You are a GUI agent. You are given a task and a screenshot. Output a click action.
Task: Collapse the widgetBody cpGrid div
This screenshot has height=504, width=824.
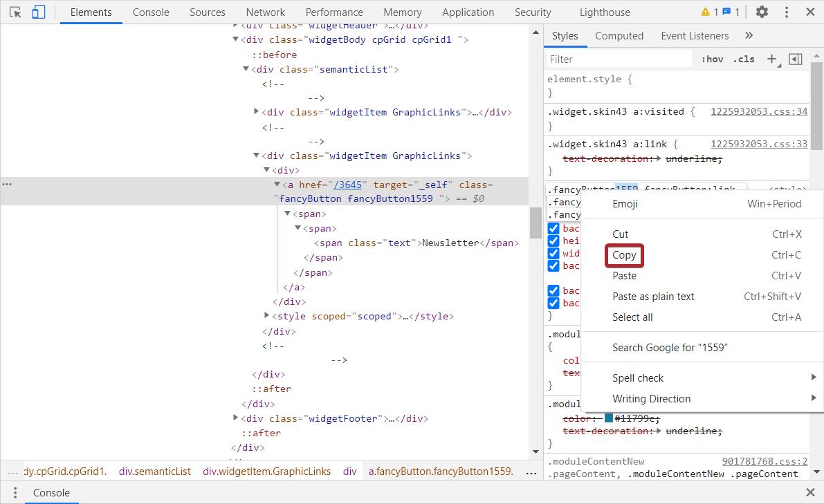(235, 39)
